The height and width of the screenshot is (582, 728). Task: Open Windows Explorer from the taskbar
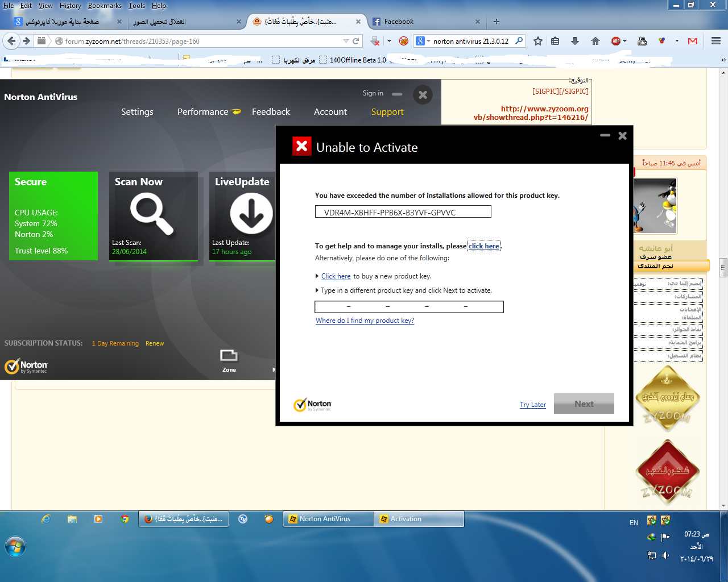coord(72,519)
